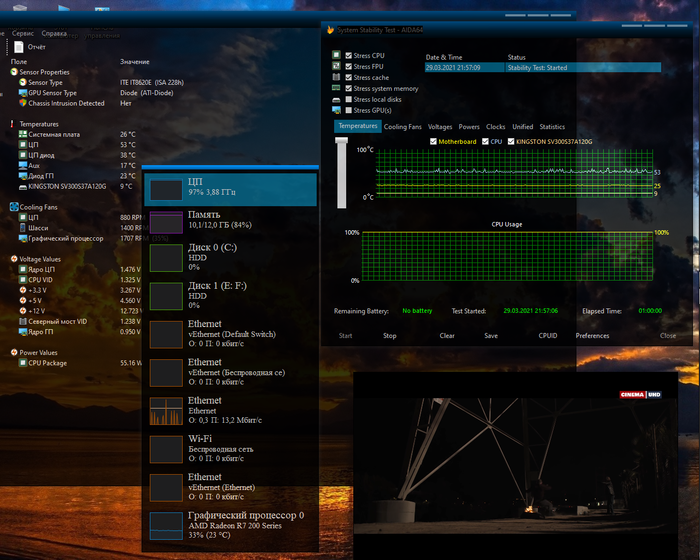Viewport: 700px width, 560px height.
Task: Click the Шасси fan row icon
Action: pos(23,228)
